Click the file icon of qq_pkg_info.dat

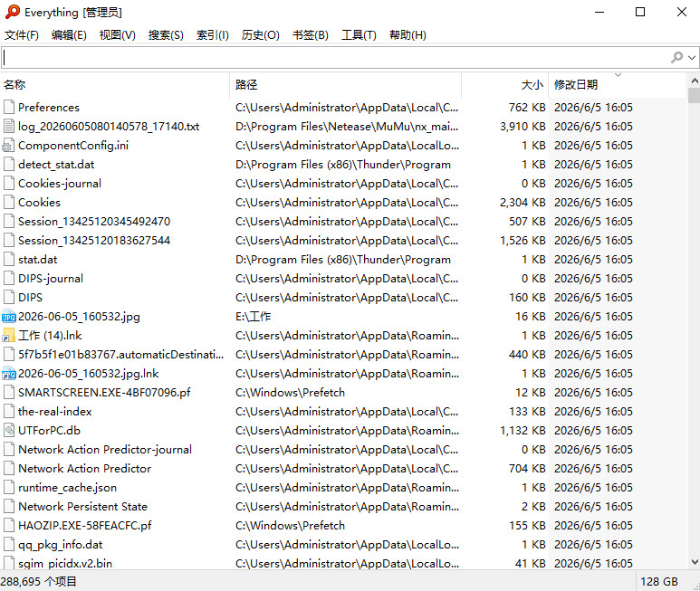[9, 545]
